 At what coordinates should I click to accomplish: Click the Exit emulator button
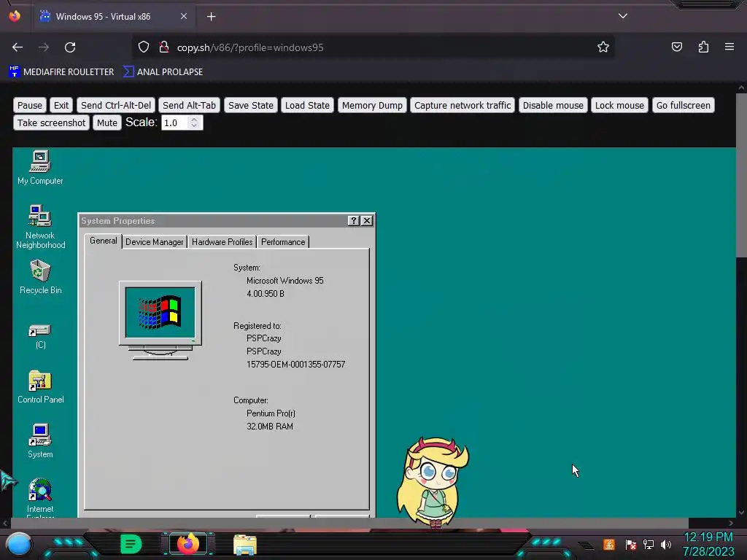click(x=61, y=105)
